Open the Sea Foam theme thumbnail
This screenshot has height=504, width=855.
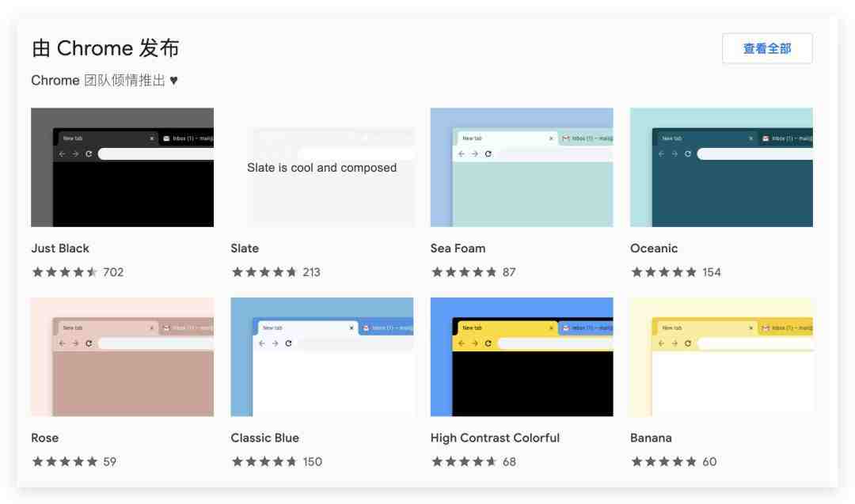coord(521,167)
